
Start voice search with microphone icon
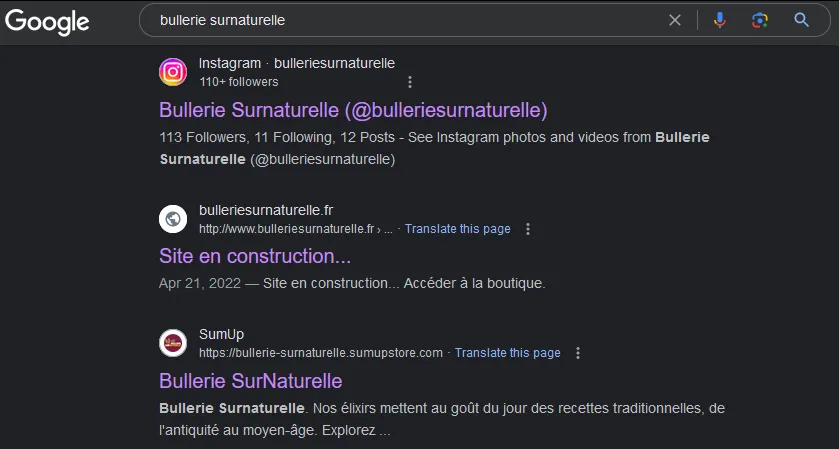pyautogui.click(x=720, y=20)
